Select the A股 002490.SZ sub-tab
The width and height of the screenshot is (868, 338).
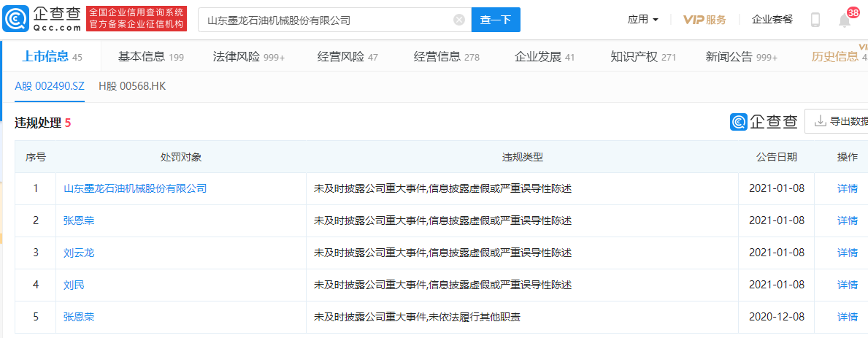49,86
